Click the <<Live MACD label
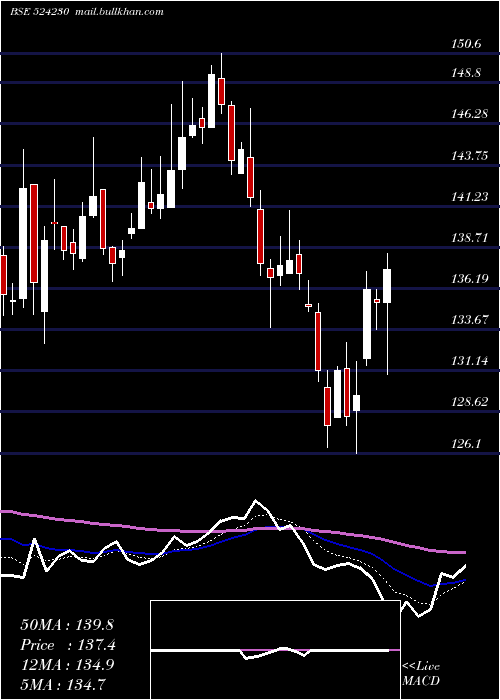This screenshot has width=500, height=700. pyautogui.click(x=421, y=673)
